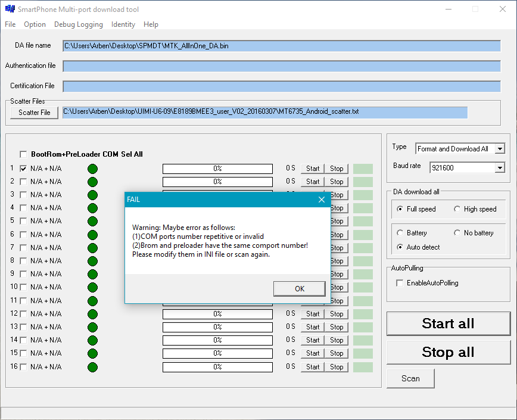Check the port 3 checkbox
This screenshot has width=517, height=420.
(23, 195)
